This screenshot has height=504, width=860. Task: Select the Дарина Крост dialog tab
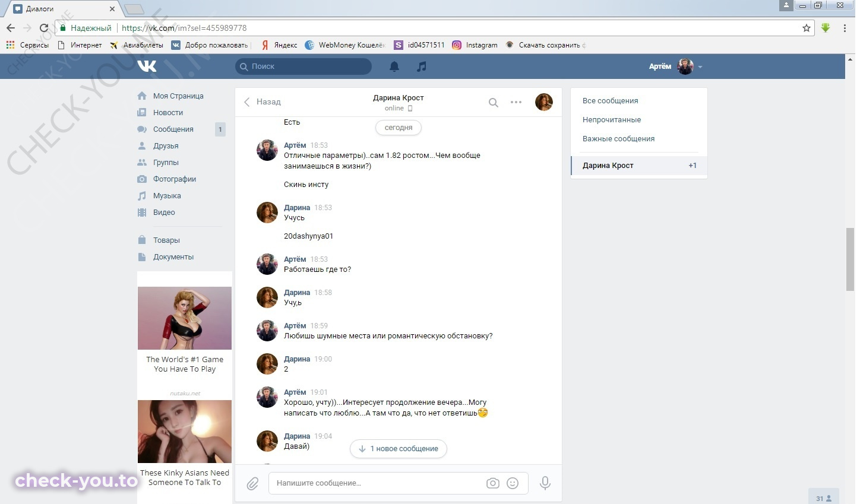coord(639,166)
